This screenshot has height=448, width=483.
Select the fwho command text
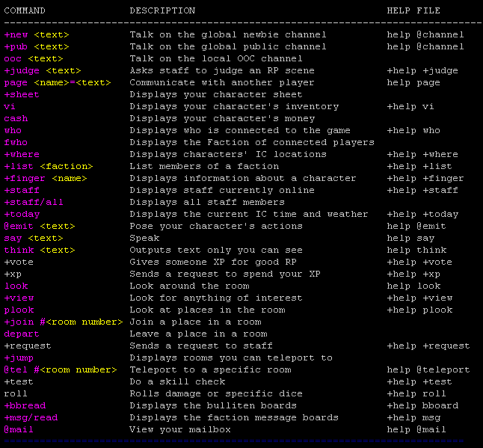tap(16, 142)
